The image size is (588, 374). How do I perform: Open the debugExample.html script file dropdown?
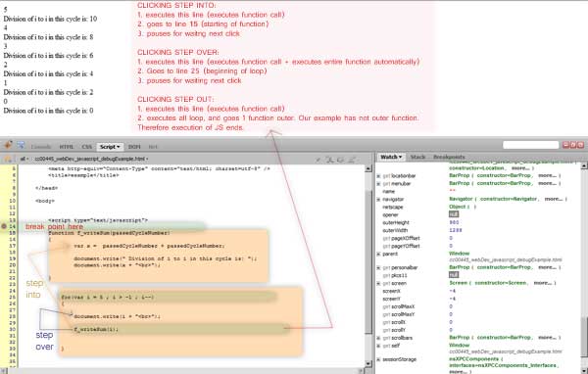(91, 159)
